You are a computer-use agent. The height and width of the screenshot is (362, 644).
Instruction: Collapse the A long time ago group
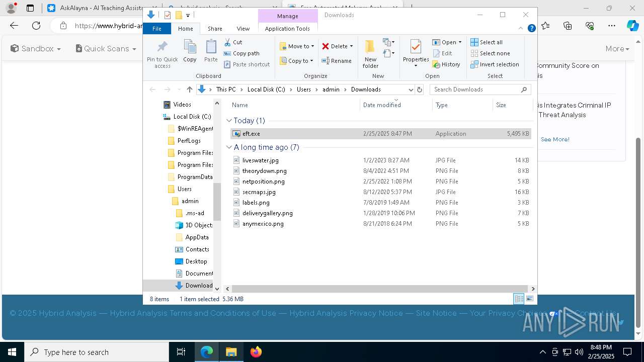tap(229, 147)
